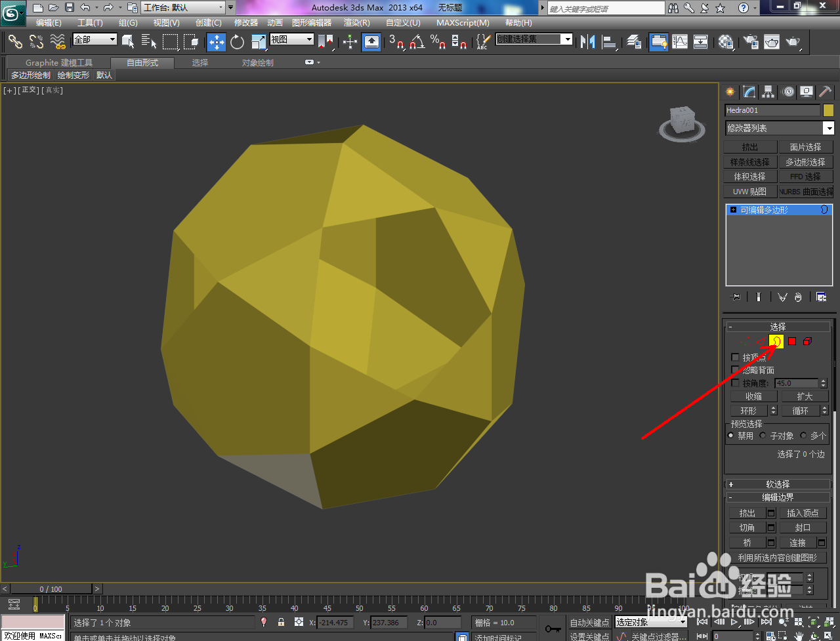Viewport: 840px width, 641px height.
Task: Select the Element sub-object level icon
Action: pos(808,341)
